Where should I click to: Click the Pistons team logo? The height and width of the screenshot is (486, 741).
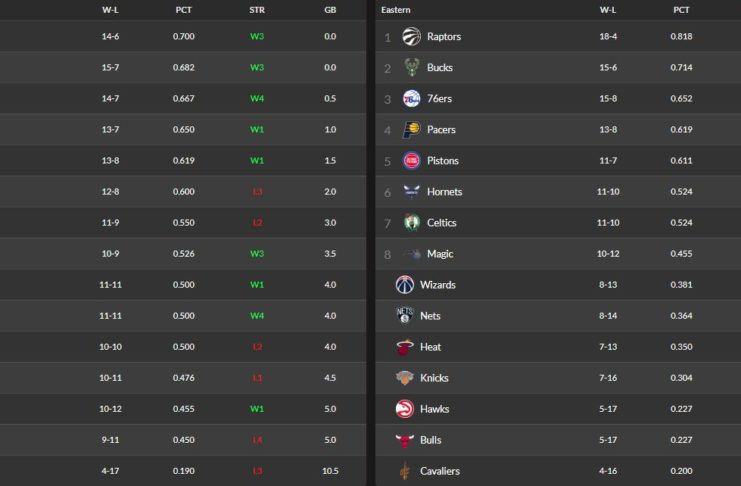coord(411,161)
